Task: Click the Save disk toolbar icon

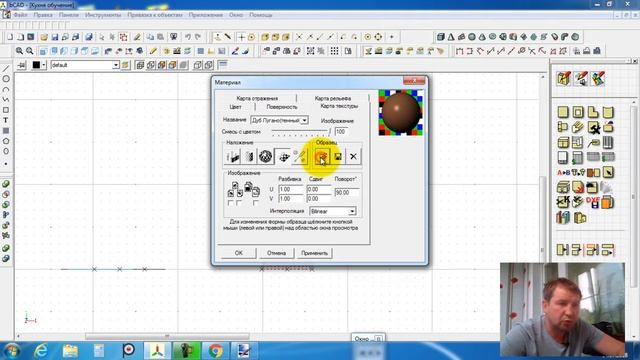Action: tap(54, 37)
